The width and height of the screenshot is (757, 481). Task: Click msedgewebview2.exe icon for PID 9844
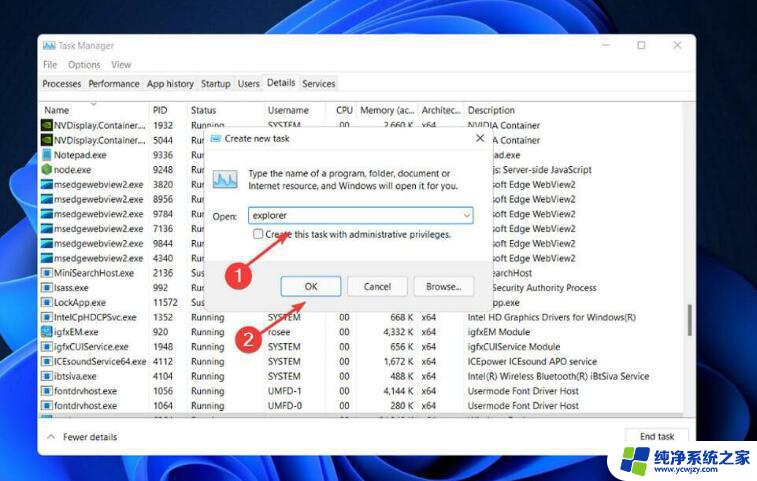46,243
